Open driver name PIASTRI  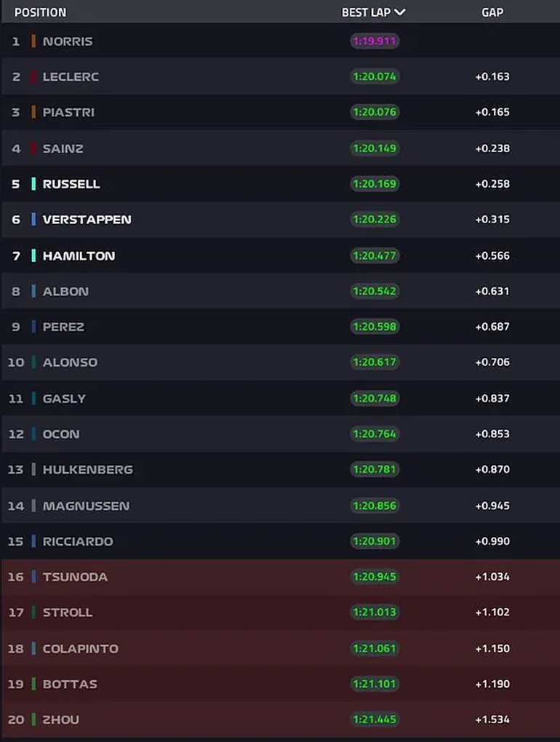(68, 112)
